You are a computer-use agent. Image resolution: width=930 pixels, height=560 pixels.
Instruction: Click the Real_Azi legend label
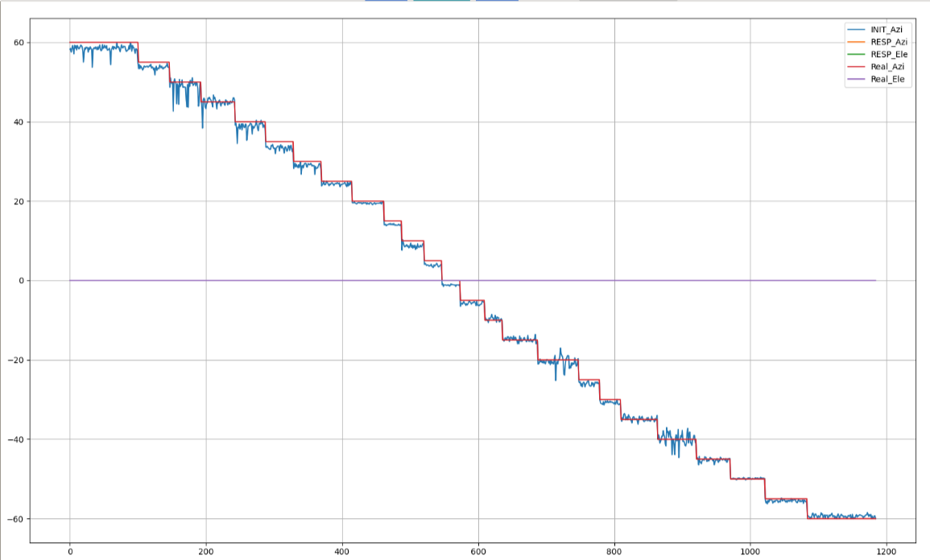point(887,67)
